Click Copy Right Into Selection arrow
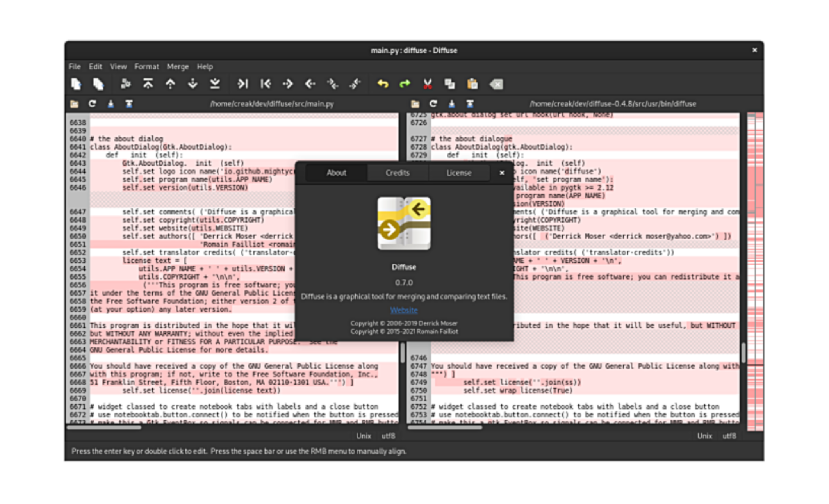The image size is (829, 504). (310, 84)
